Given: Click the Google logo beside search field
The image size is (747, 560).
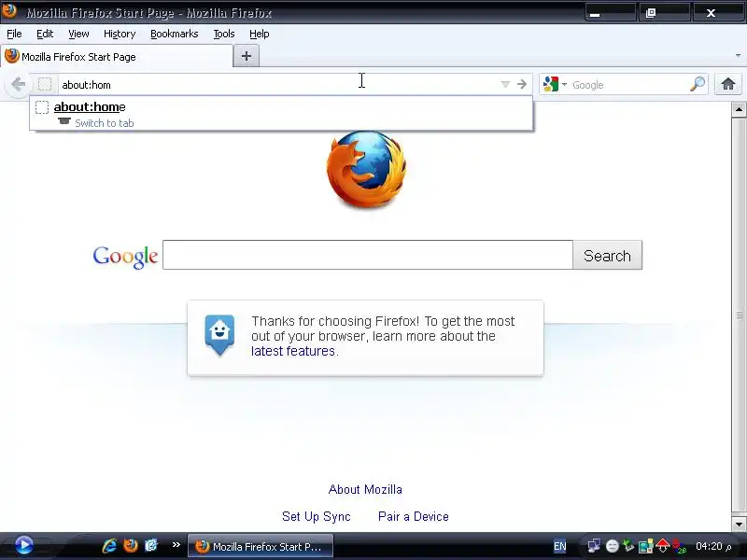Looking at the screenshot, I should click(x=125, y=257).
